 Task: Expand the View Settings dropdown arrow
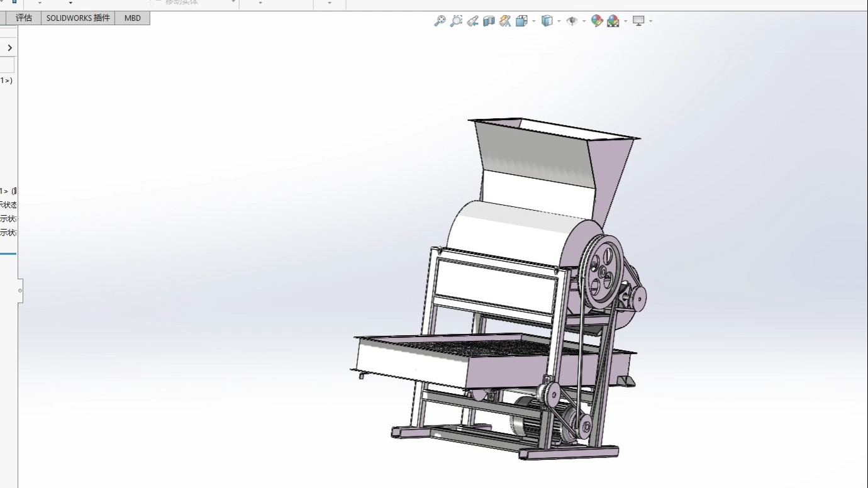[x=650, y=21]
